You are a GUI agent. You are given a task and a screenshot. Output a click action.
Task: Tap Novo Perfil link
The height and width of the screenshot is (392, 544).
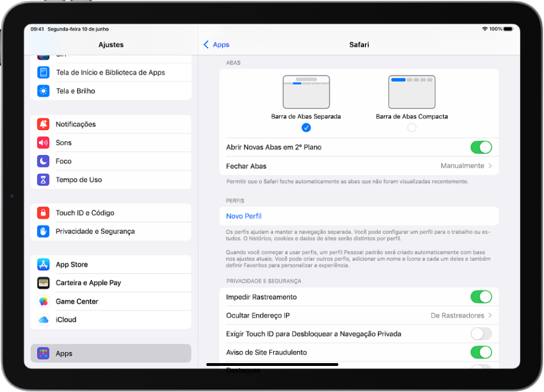[x=244, y=216]
